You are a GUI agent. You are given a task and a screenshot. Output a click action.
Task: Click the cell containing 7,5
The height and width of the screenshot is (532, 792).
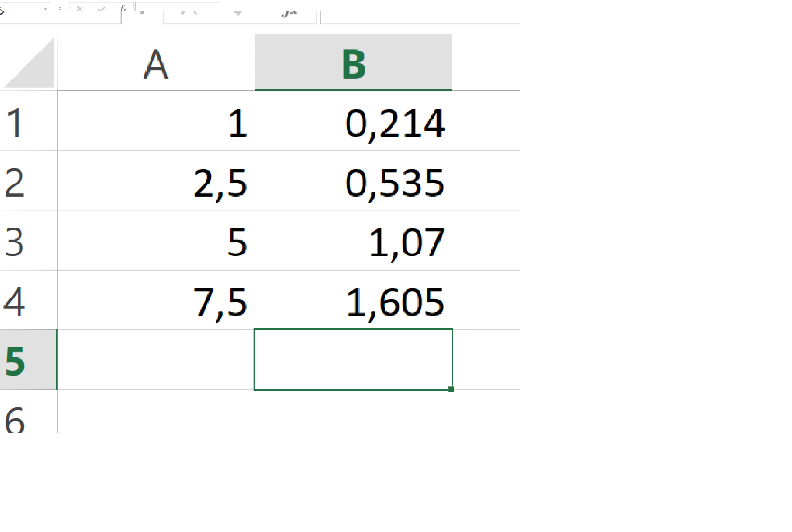click(x=156, y=301)
